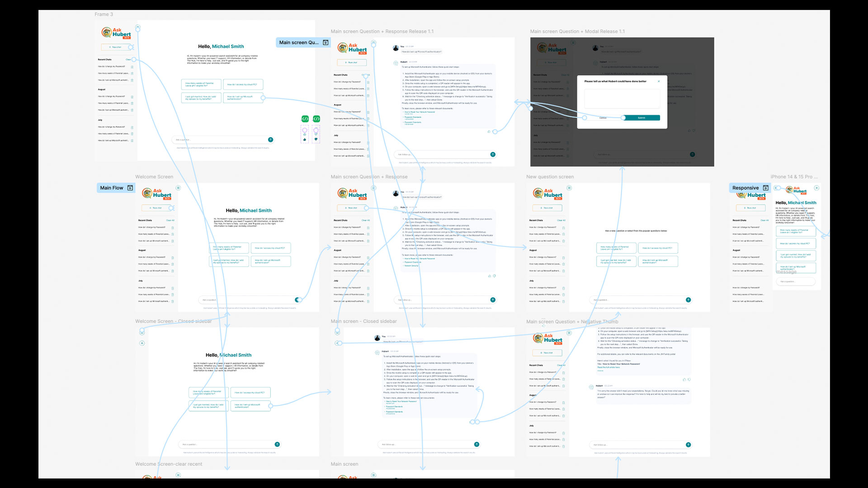
Task: Click thumbs up in Negative Thumb frame
Action: pos(684,380)
